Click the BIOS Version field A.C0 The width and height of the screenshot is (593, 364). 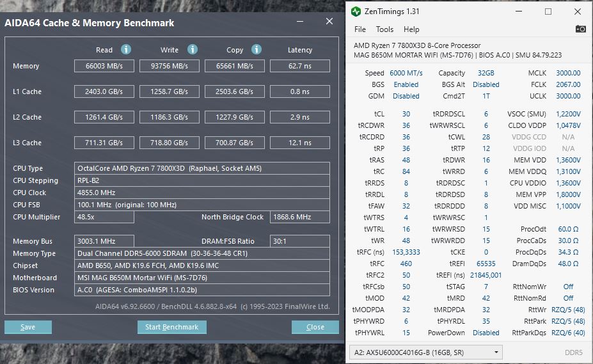(x=202, y=290)
